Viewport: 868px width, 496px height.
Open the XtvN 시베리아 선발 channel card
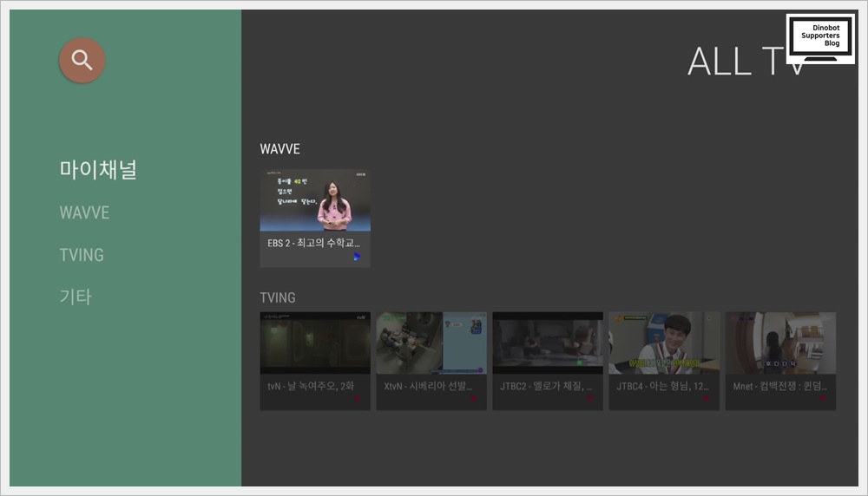[x=431, y=361]
